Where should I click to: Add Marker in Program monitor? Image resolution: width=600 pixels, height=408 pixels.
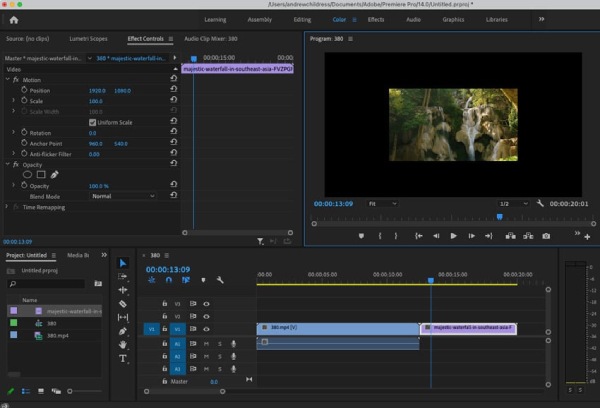361,236
